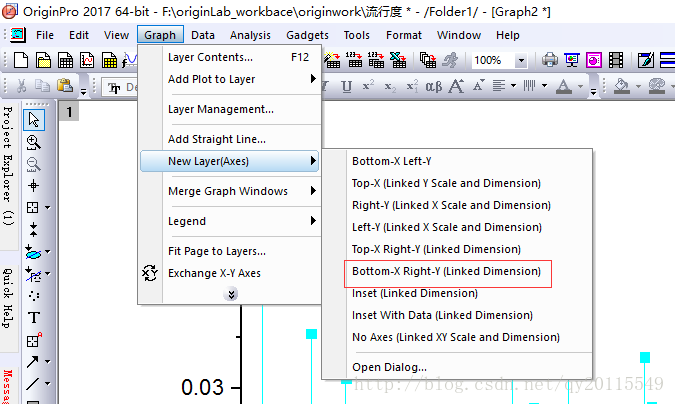Click the Print icon
The image size is (675, 404).
coord(550,60)
